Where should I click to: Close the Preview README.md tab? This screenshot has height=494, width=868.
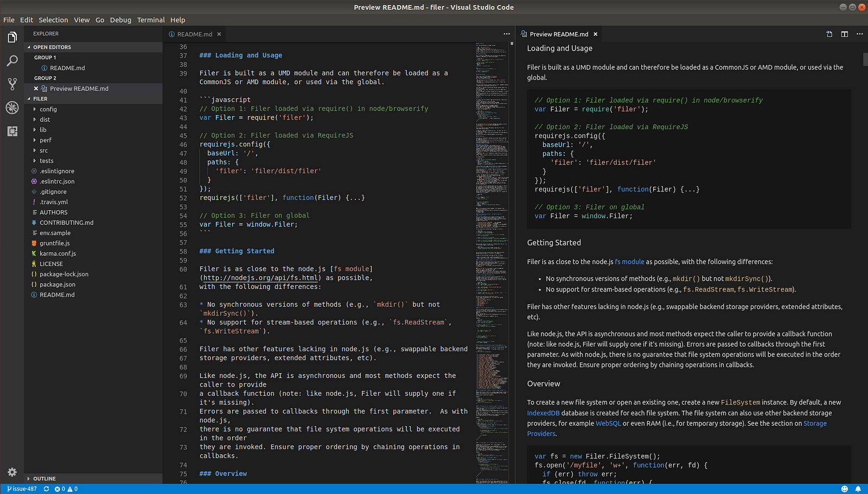click(x=595, y=34)
